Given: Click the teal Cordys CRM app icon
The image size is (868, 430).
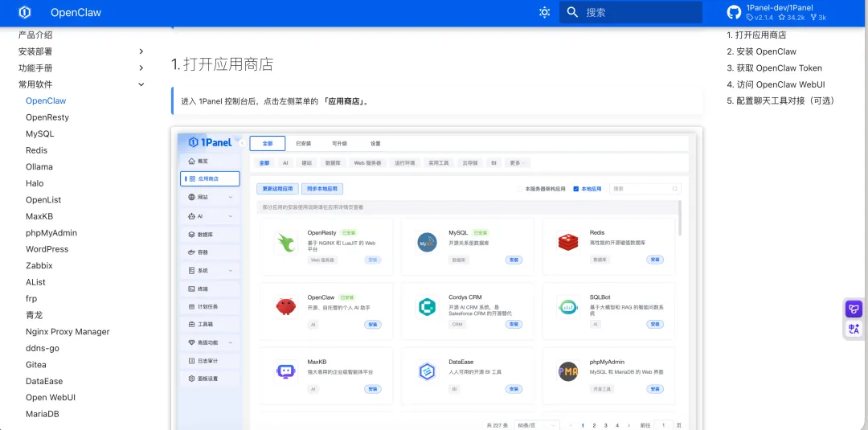Looking at the screenshot, I should 427,307.
